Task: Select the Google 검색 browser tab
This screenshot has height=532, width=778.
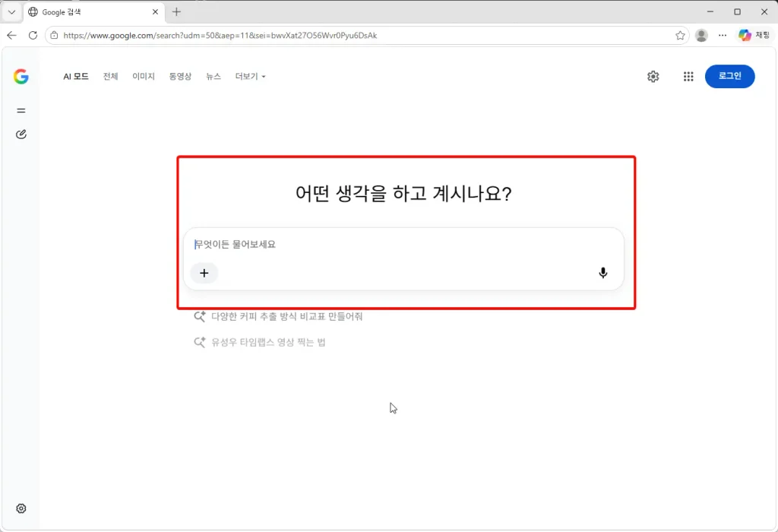Action: point(93,12)
